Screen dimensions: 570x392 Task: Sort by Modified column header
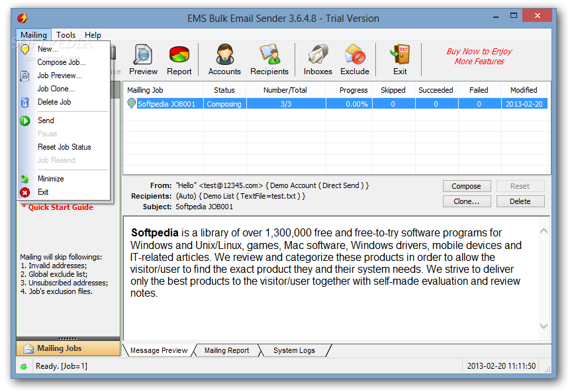(524, 90)
